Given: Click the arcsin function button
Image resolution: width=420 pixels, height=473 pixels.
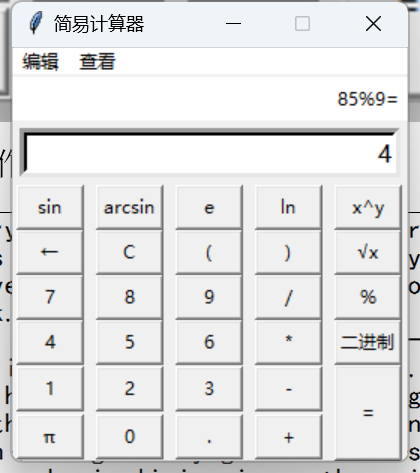Looking at the screenshot, I should tap(129, 207).
